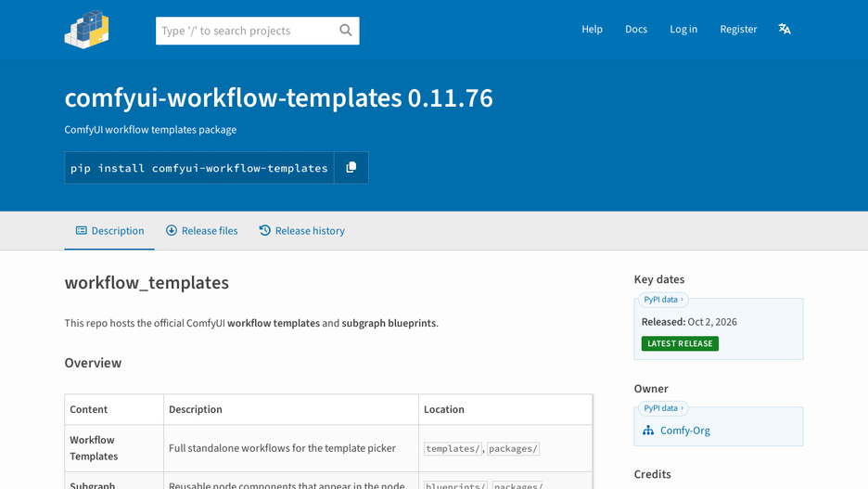
Task: Open the Comfy-Org owner link
Action: pos(684,431)
